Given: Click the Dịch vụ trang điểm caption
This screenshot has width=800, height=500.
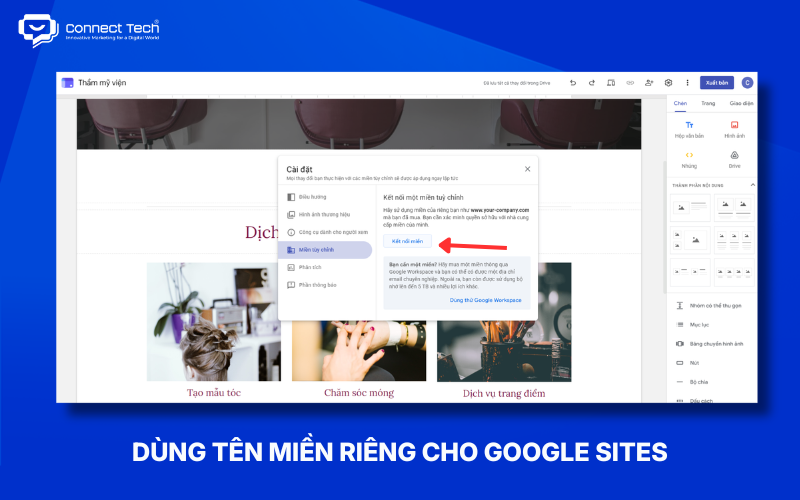Looking at the screenshot, I should (504, 393).
